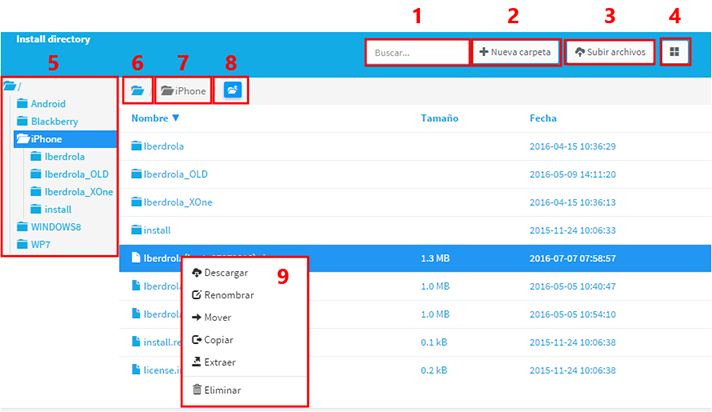Screen dimensions: 712x412
Task: Click the 1.3 MB file size cell
Action: (x=435, y=258)
